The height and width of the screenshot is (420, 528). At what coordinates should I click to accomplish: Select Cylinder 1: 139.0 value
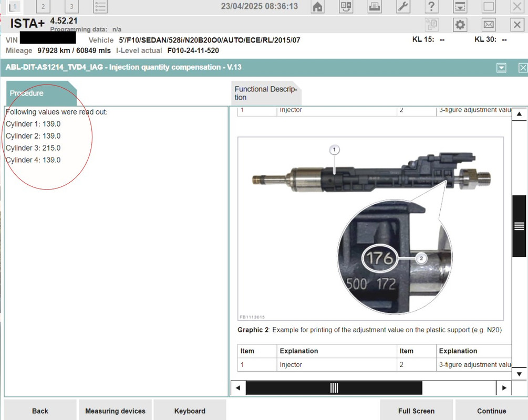(33, 124)
